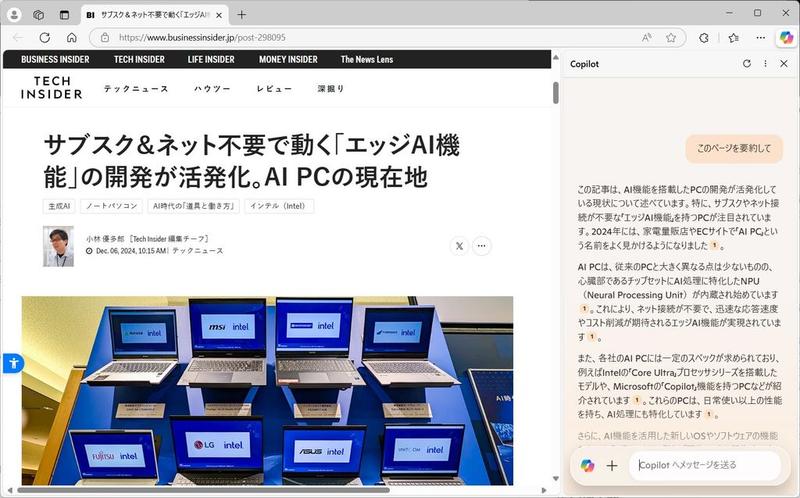Open the レビュー section
This screenshot has width=800, height=498.
pos(274,88)
